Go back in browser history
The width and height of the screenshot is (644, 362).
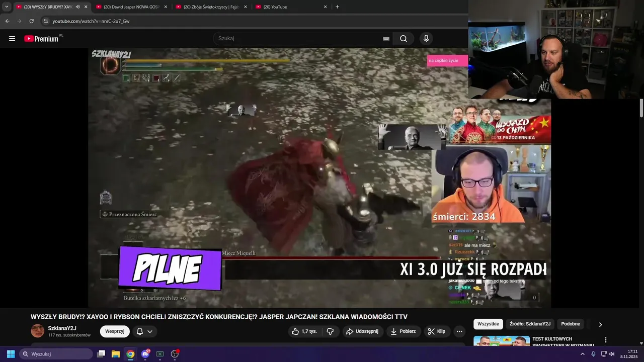click(x=7, y=21)
